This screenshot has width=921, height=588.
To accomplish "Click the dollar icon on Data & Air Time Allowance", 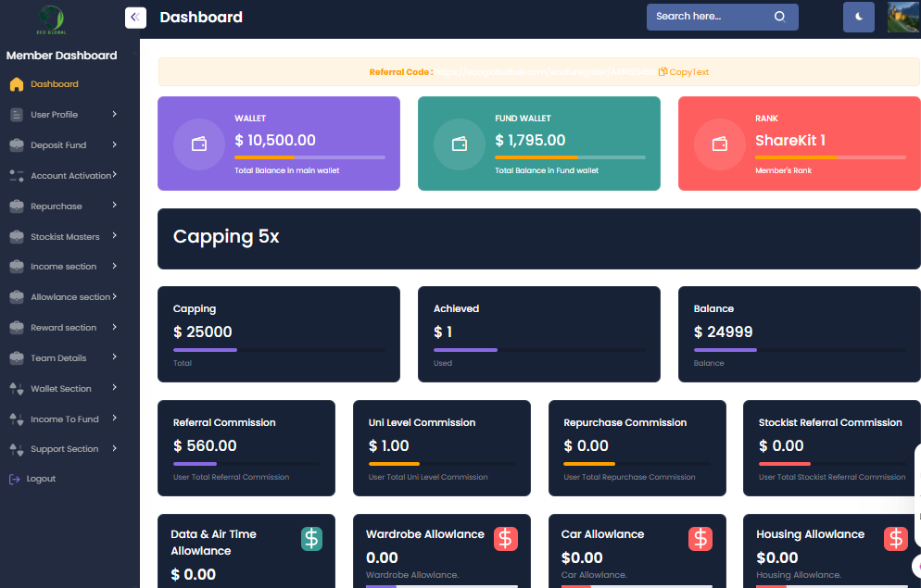I will (312, 539).
